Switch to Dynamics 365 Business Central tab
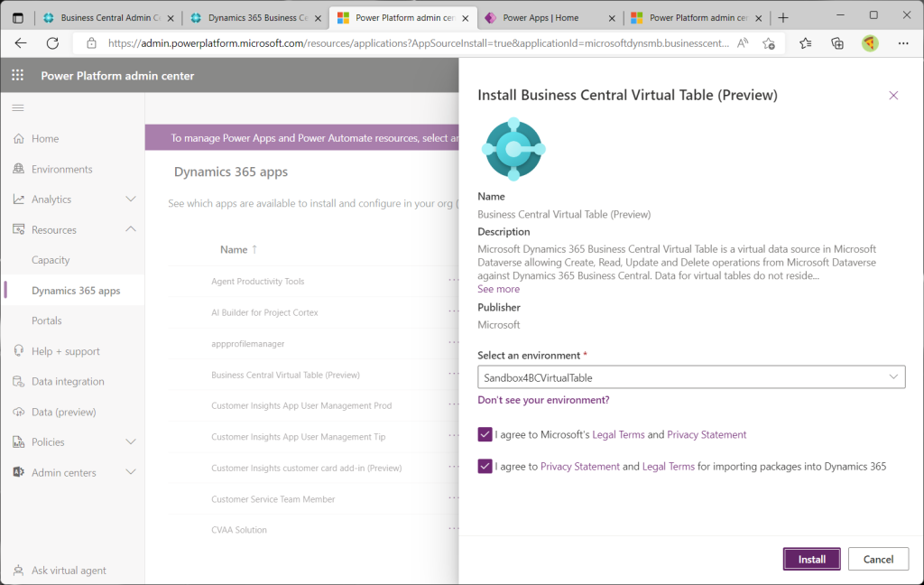 255,18
